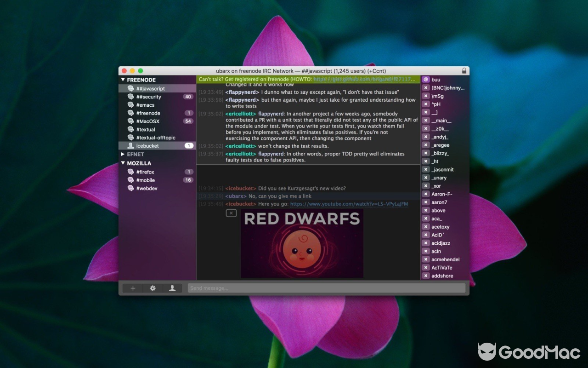
Task: Open the YouTube link from icebucket
Action: pos(349,204)
